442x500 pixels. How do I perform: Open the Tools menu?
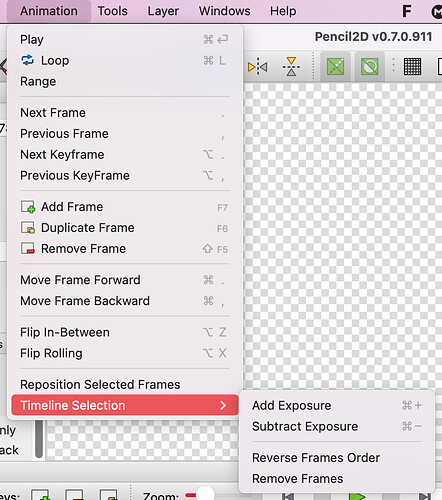tap(112, 11)
